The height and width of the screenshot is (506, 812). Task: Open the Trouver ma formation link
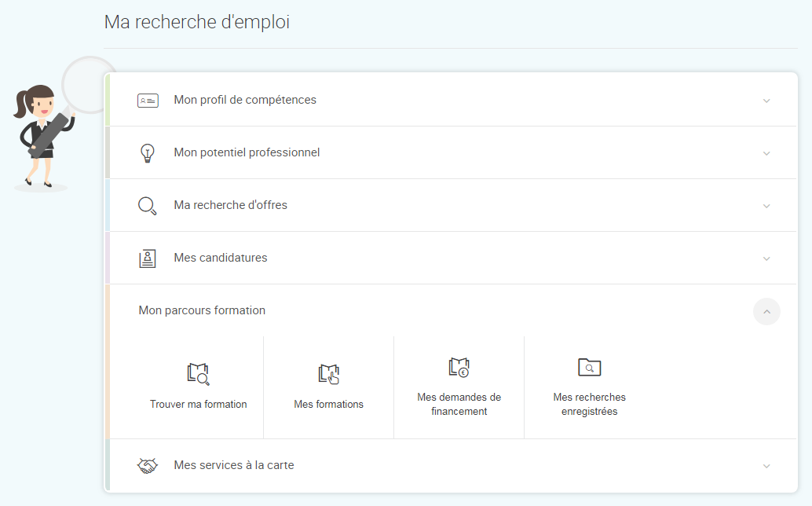[199, 404]
